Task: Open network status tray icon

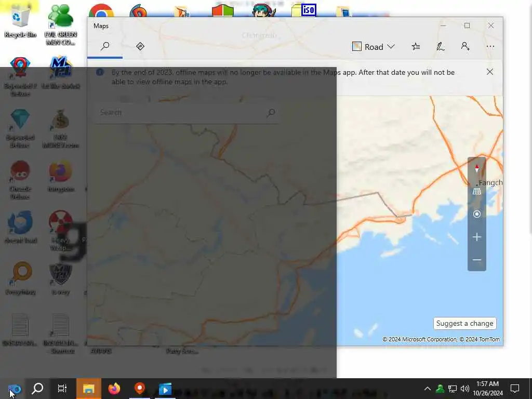Action: pos(453,389)
